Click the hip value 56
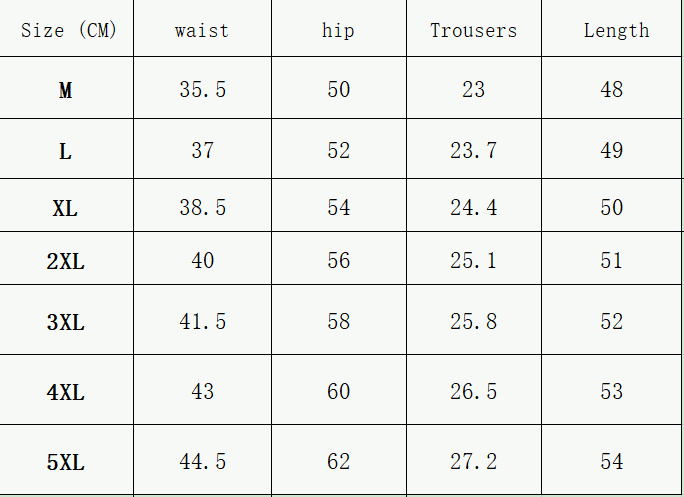684x497 pixels. 339,261
